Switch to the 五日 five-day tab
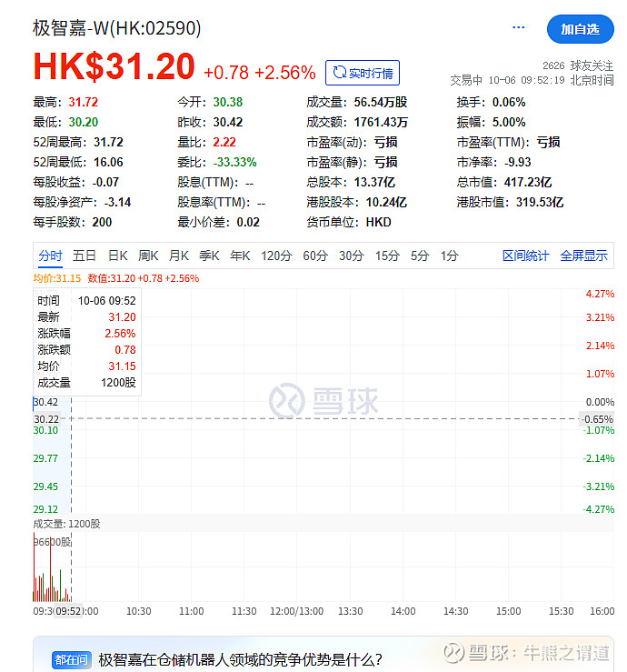The width and height of the screenshot is (627, 672). 84,256
